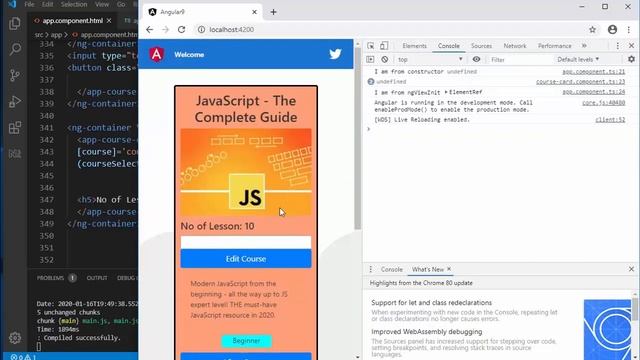
Task: Open the Chrome profile avatar menu
Action: [x=612, y=29]
